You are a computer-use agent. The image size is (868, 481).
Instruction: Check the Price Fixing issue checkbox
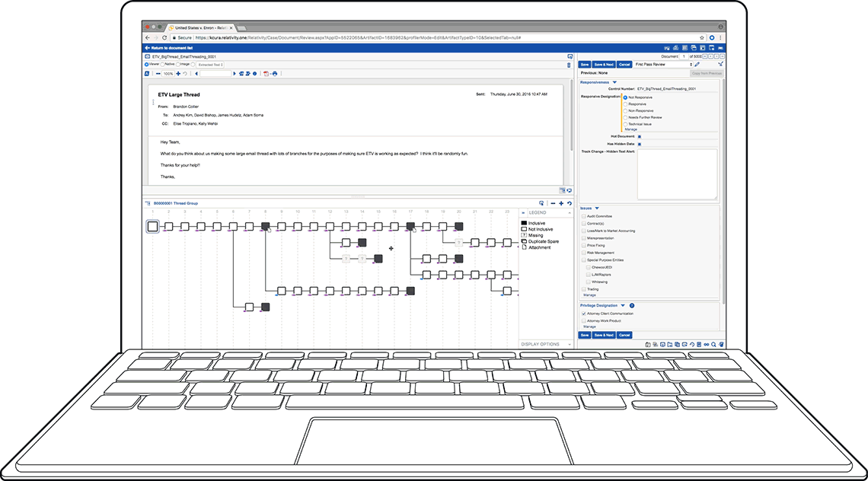coord(583,245)
